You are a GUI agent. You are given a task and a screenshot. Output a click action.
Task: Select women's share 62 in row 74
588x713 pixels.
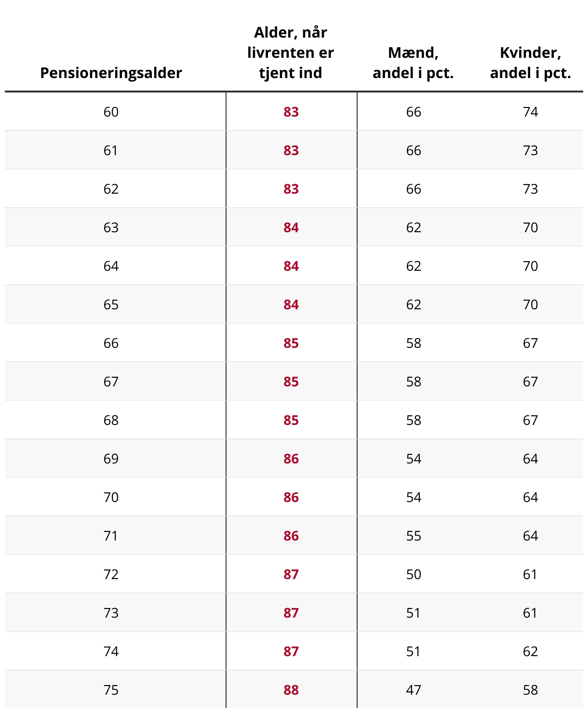[x=530, y=651]
